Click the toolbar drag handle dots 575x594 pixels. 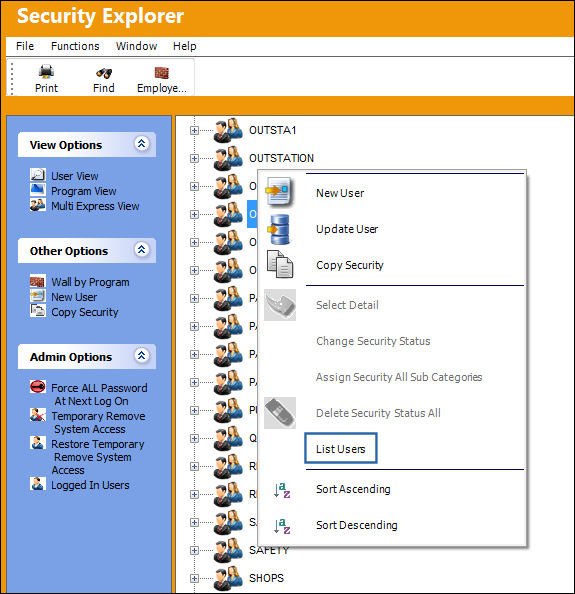[12, 79]
